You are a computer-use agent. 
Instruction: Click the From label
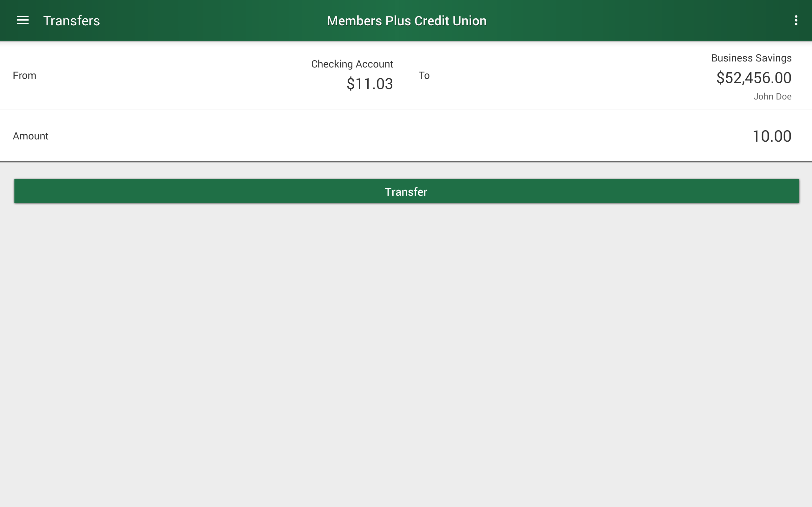coord(24,75)
